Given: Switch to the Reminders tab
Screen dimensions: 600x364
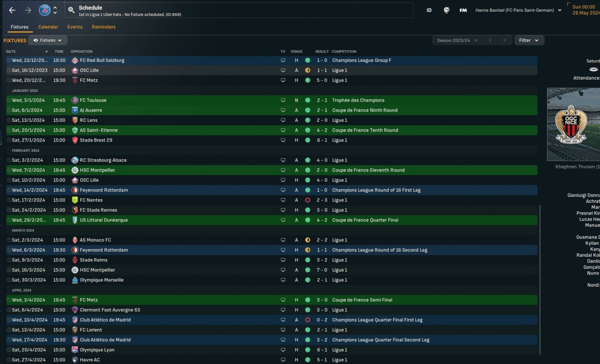Looking at the screenshot, I should pos(104,27).
